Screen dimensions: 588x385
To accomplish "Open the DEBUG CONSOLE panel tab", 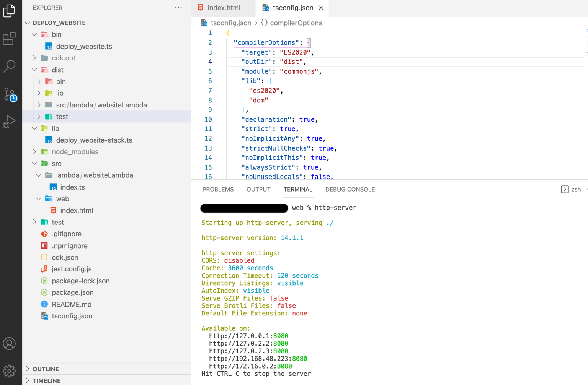I will (350, 189).
